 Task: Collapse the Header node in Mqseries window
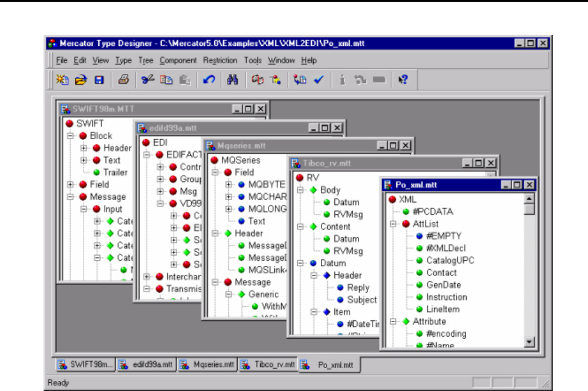click(215, 233)
